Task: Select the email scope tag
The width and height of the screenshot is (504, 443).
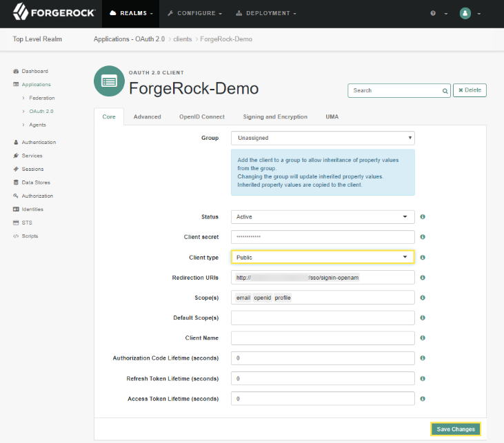Action: [243, 298]
